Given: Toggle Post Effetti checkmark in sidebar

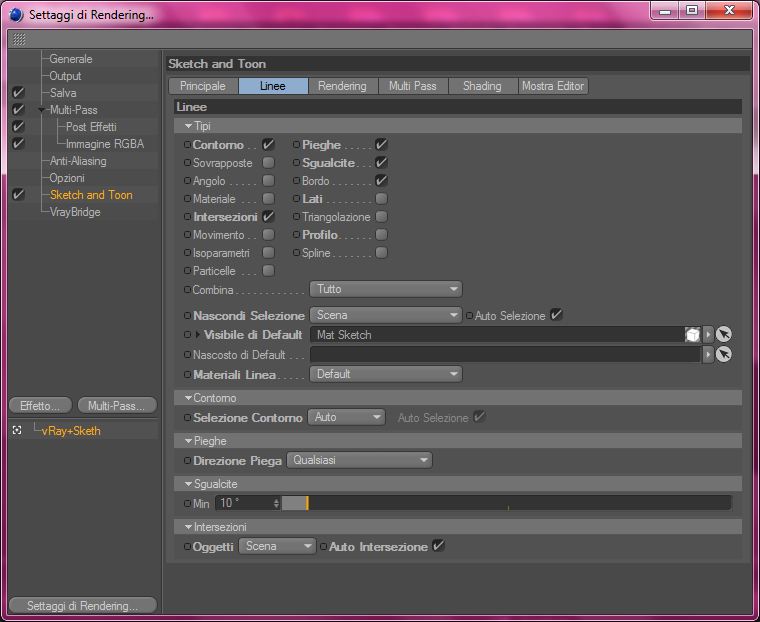Looking at the screenshot, I should (18, 126).
